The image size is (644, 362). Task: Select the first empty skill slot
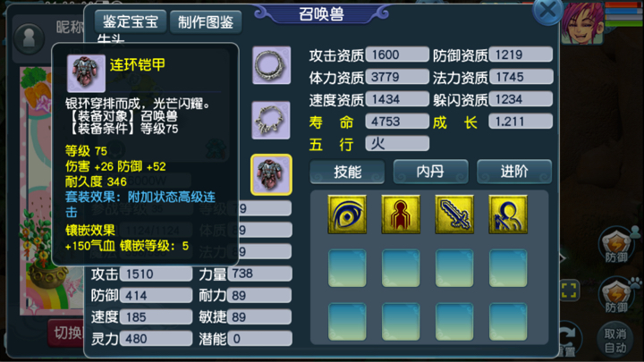347,268
